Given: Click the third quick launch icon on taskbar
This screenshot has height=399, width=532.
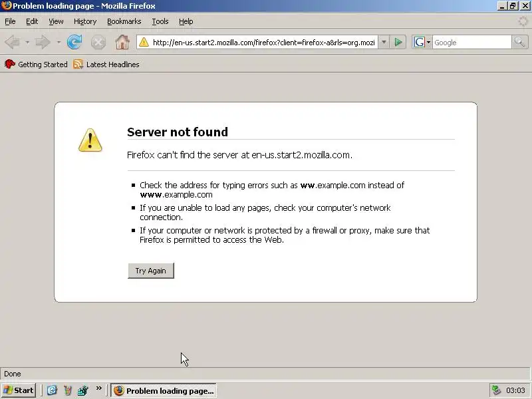Looking at the screenshot, I should pos(82,390).
